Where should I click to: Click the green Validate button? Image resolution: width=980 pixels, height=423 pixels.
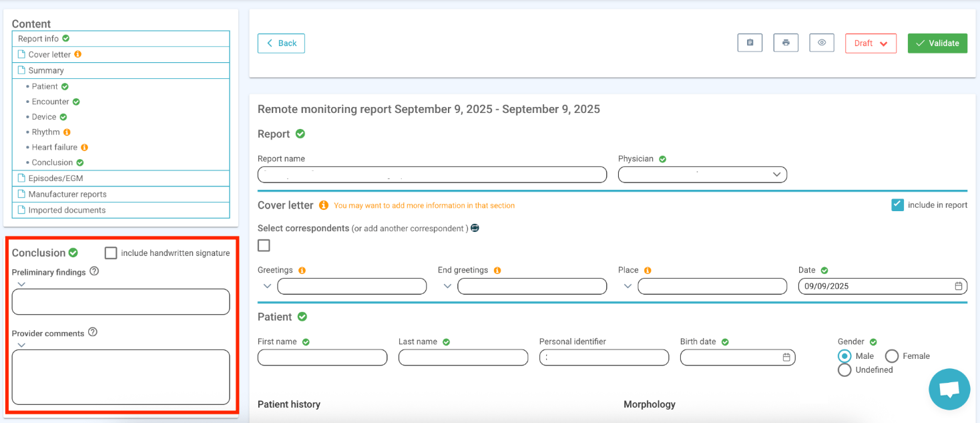[937, 43]
